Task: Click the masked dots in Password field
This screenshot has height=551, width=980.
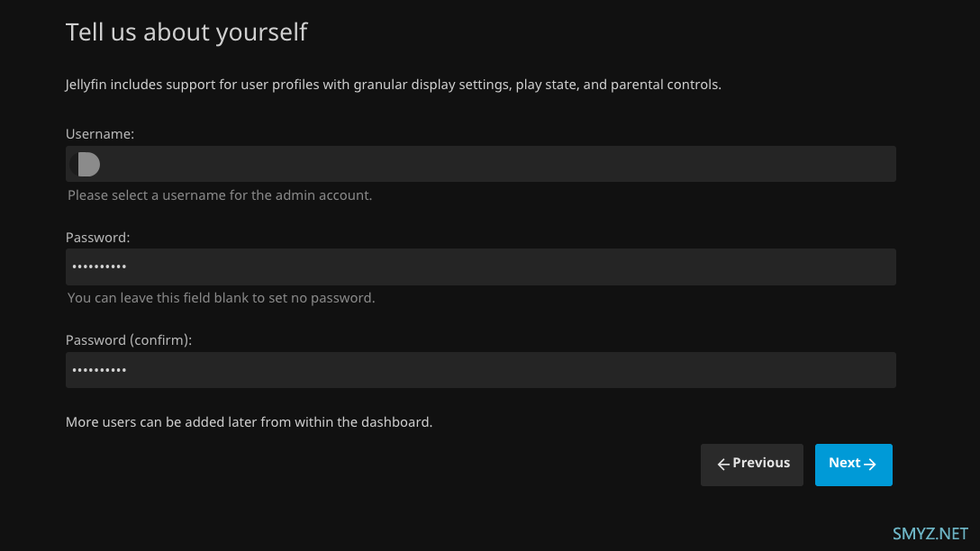Action: pyautogui.click(x=99, y=267)
